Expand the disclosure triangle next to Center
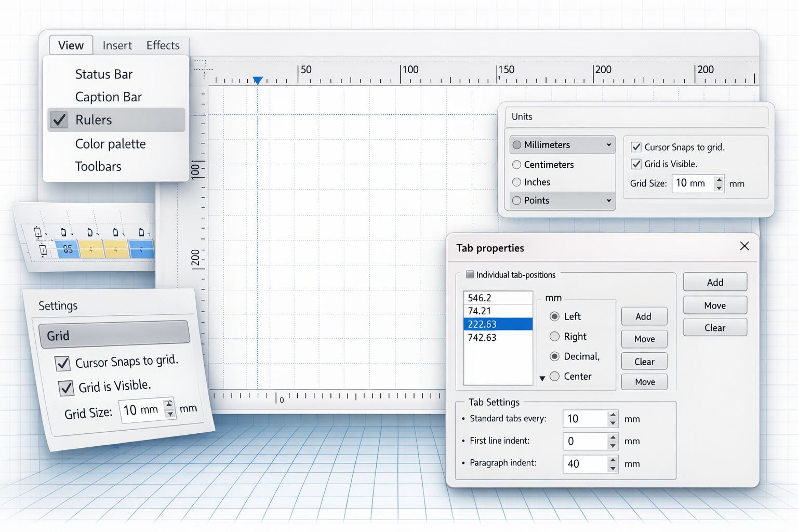The image size is (798, 532). click(542, 378)
